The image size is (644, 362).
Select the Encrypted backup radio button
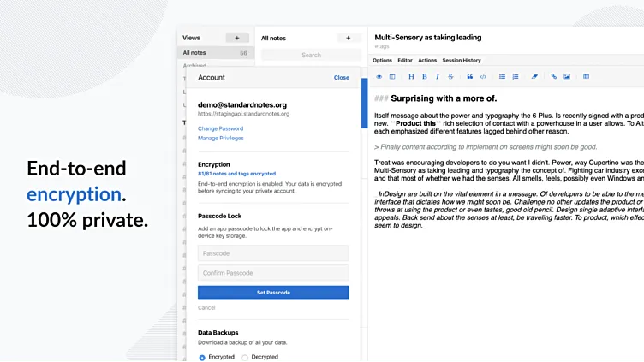tap(202, 358)
